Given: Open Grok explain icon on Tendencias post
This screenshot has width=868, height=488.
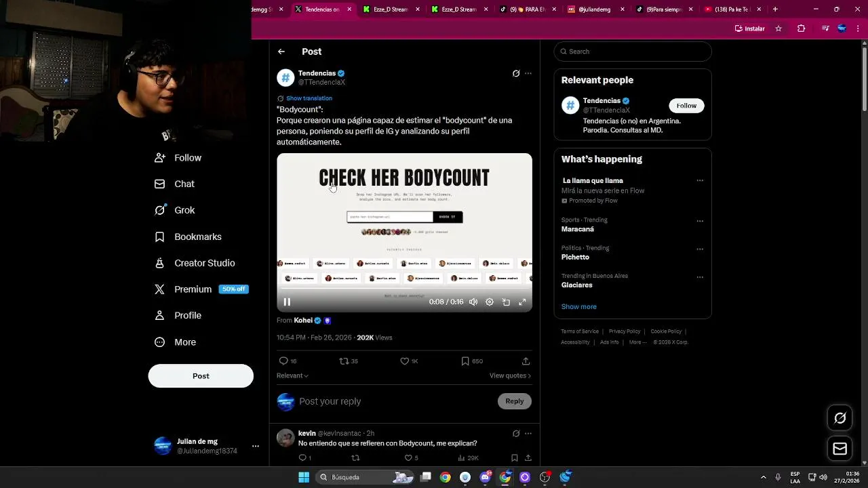Looking at the screenshot, I should click(516, 73).
